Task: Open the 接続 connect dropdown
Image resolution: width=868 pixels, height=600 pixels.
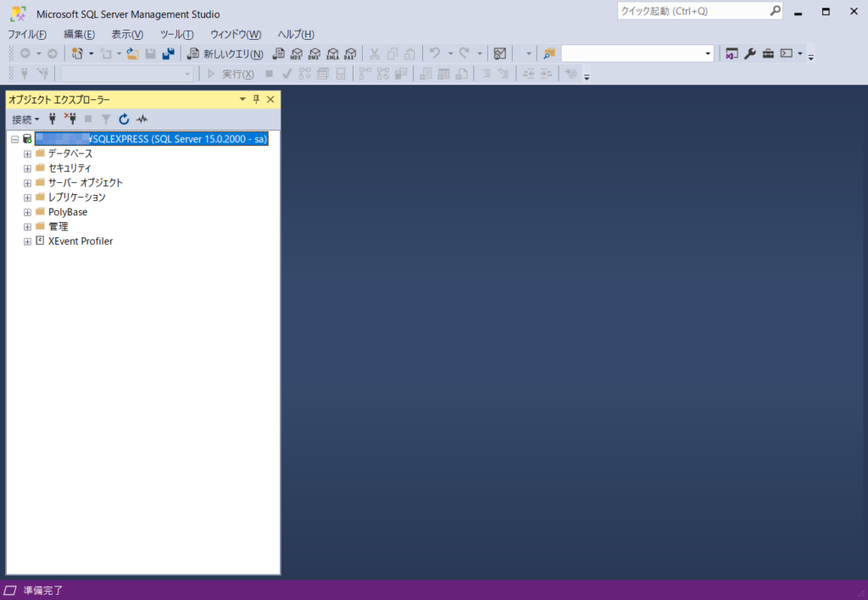Action: (24, 119)
